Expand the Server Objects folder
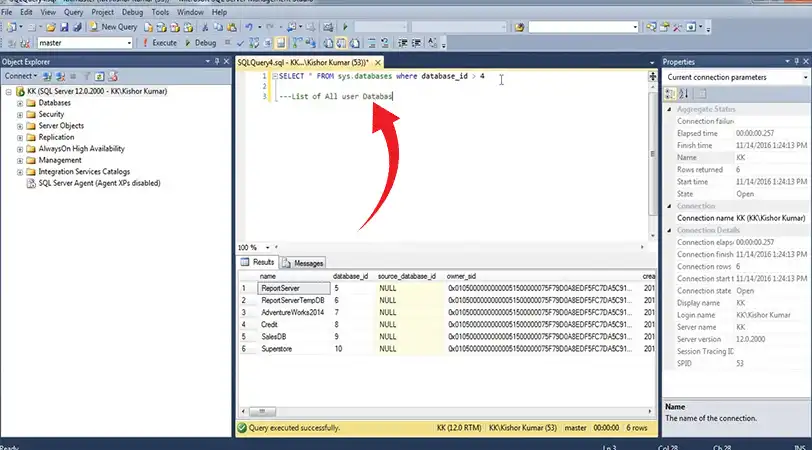Viewport: 812px width, 450px height. (x=20, y=126)
